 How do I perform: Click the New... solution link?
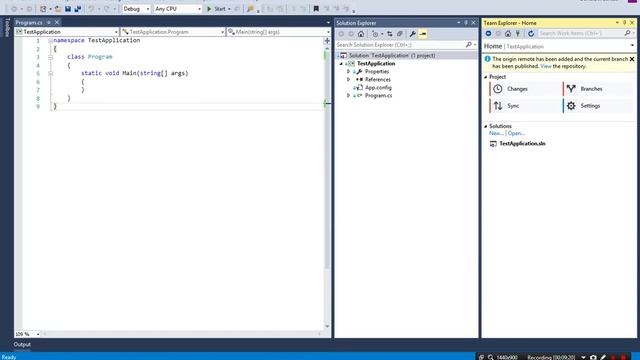(x=496, y=133)
